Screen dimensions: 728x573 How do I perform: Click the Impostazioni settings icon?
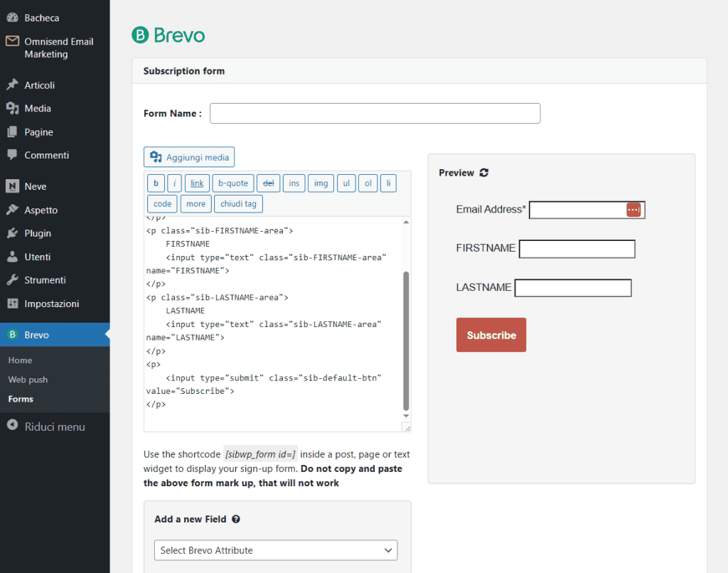pos(13,304)
